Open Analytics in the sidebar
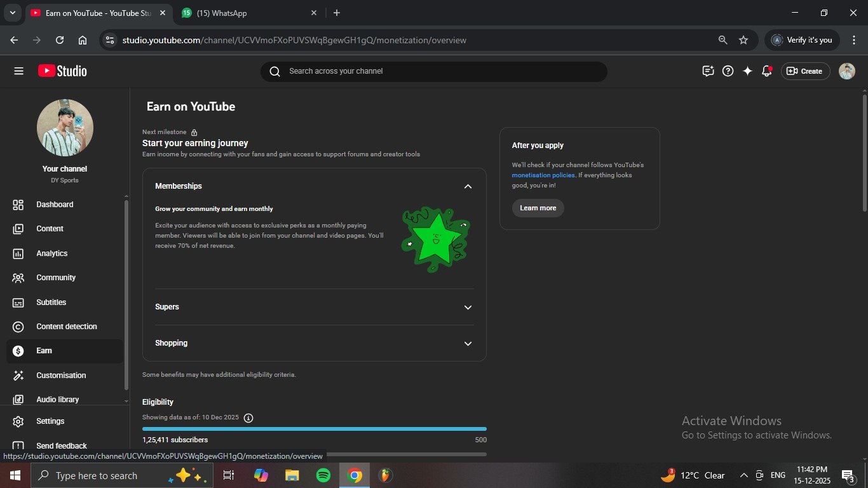This screenshot has width=868, height=488. pyautogui.click(x=52, y=254)
